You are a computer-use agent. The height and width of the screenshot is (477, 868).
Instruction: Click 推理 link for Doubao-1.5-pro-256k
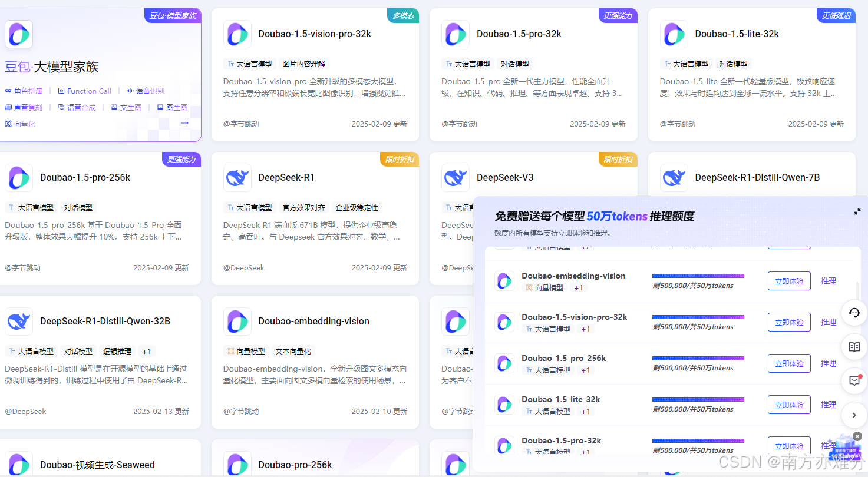pyautogui.click(x=829, y=363)
